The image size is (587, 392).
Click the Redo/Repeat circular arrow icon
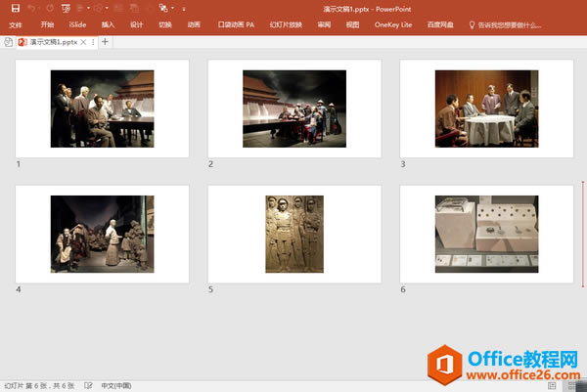(x=50, y=8)
